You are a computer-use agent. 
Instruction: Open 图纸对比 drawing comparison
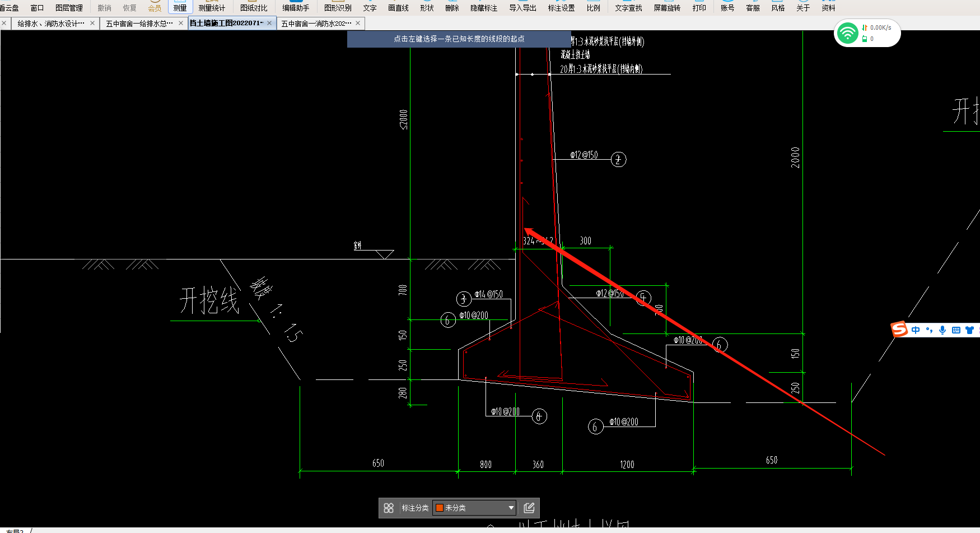coord(254,8)
